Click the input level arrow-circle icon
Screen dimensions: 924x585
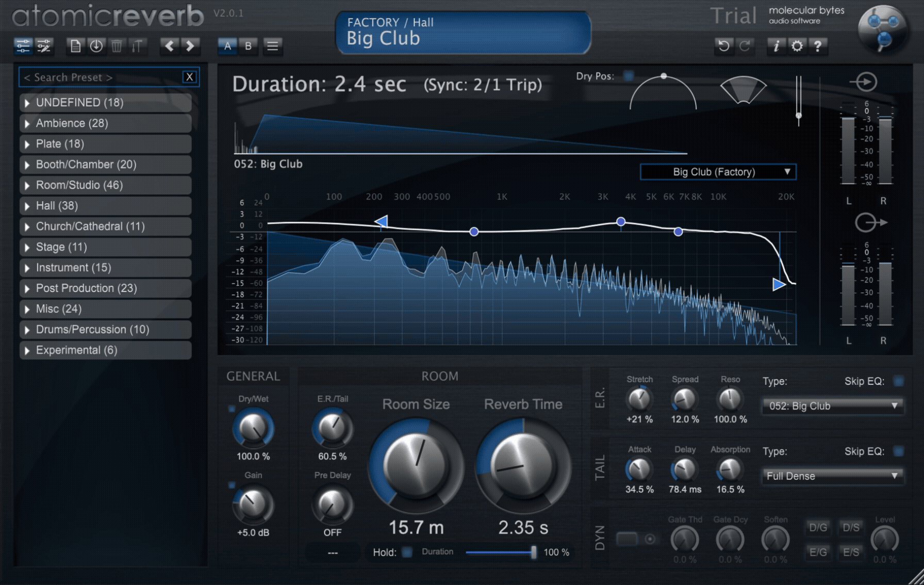tap(864, 82)
